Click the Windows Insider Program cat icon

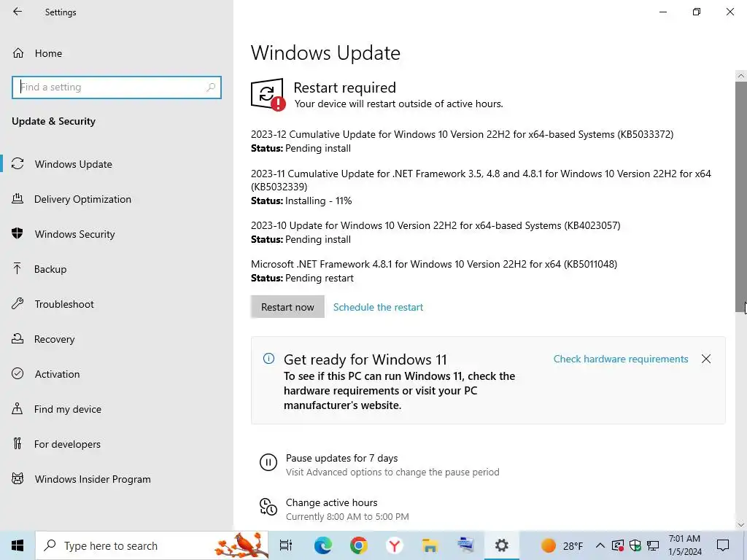point(18,478)
